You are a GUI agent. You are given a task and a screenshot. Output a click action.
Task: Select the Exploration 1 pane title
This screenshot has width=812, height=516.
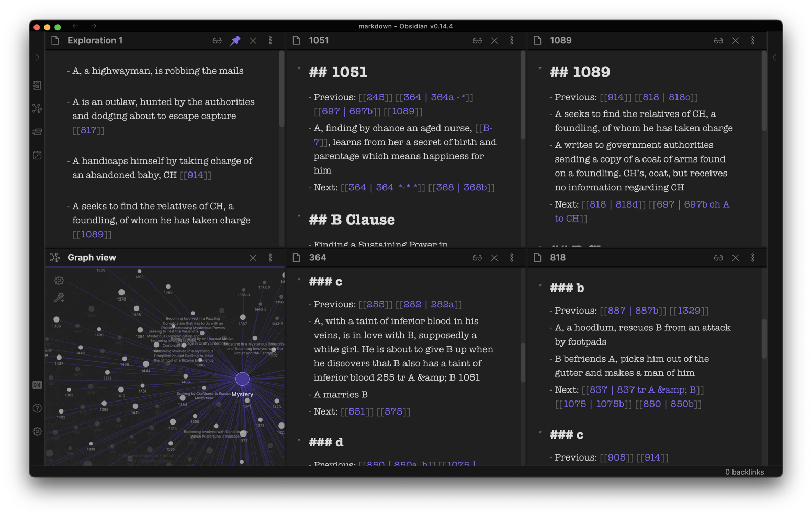[x=95, y=40]
